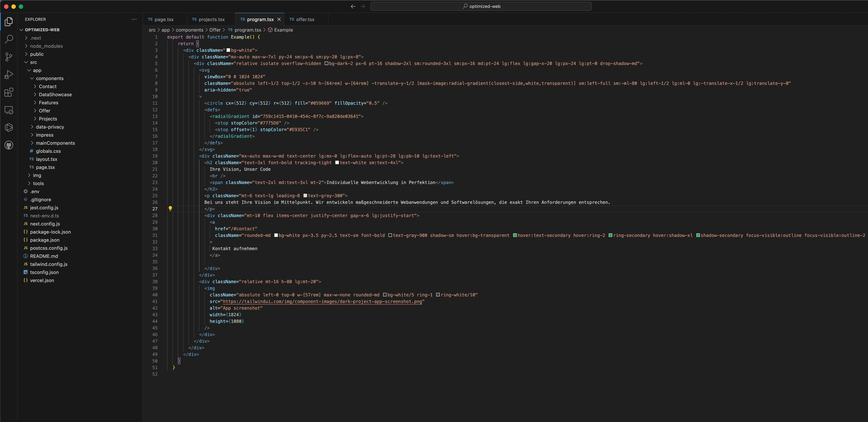Open tailwind.config.js file
Image resolution: width=868 pixels, height=422 pixels.
coord(80,264)
